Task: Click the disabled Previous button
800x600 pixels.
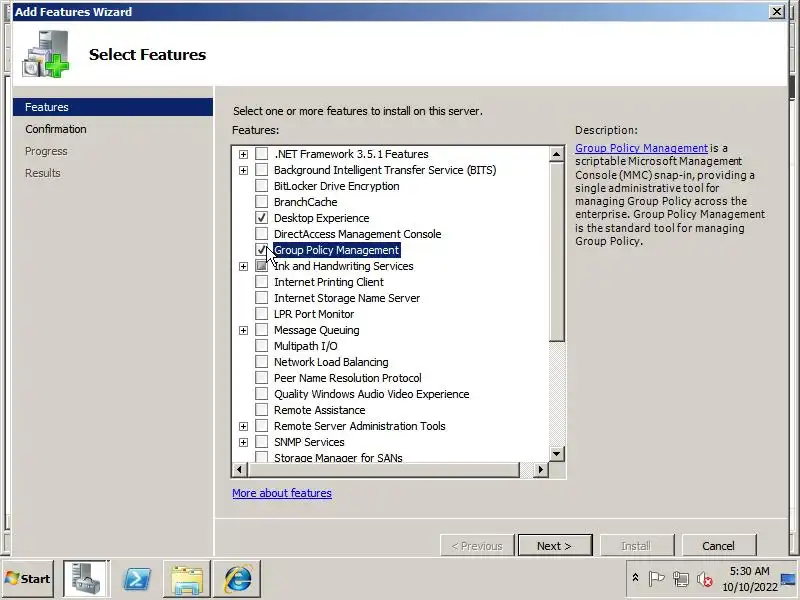Action: [x=478, y=546]
